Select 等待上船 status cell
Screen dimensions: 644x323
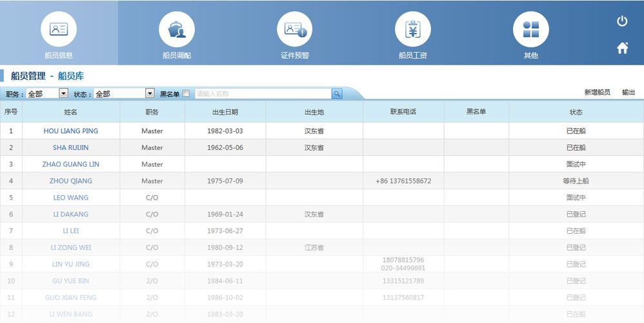pos(576,181)
